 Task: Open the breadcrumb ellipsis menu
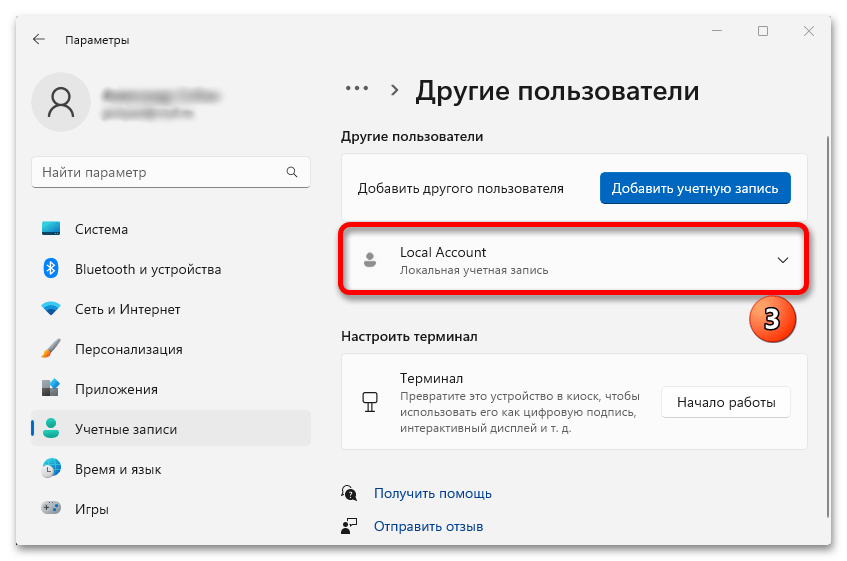click(x=357, y=89)
